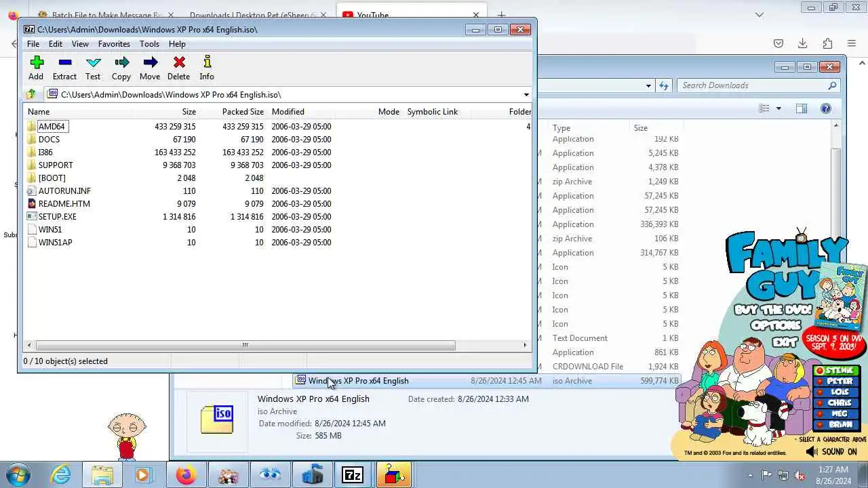This screenshot has height=488, width=868.
Task: Show hidden system tray icons arrow
Action: tap(750, 475)
